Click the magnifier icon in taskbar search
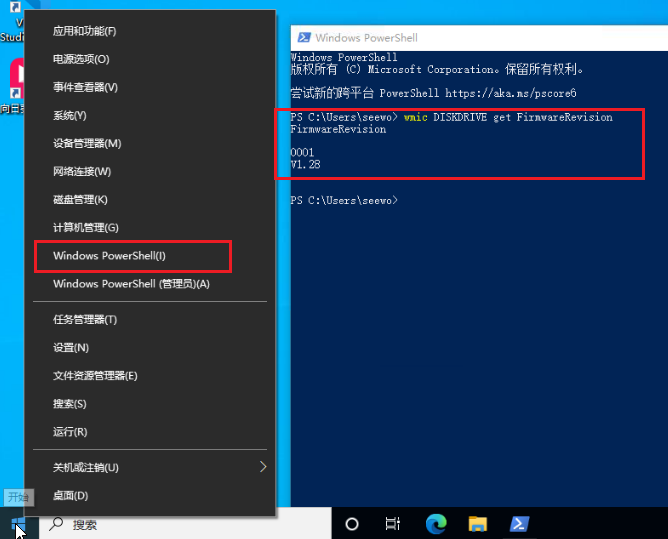Screen dimensions: 668x539 [56, 524]
